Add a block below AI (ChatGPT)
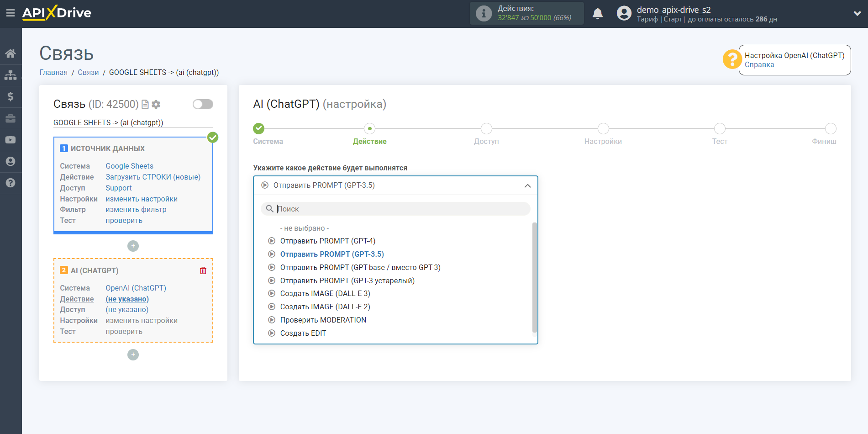Image resolution: width=868 pixels, height=434 pixels. 133,355
